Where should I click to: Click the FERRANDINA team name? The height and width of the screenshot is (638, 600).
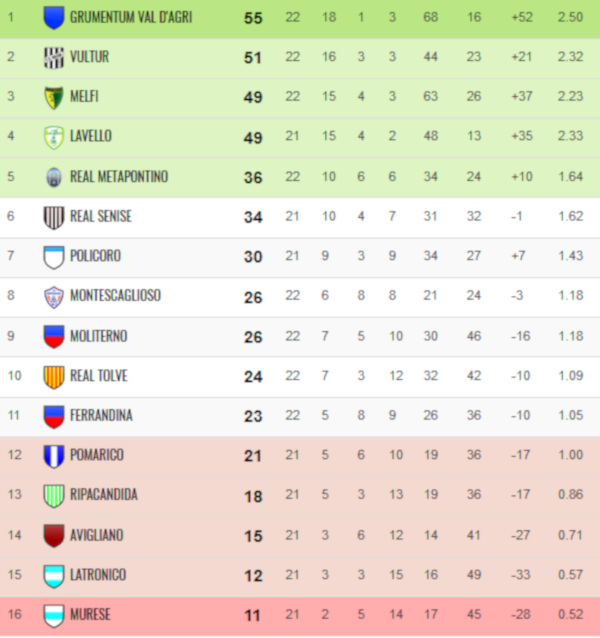tap(101, 415)
